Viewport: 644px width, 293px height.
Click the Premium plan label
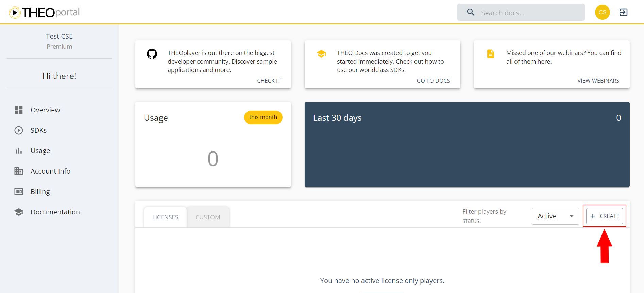(59, 47)
